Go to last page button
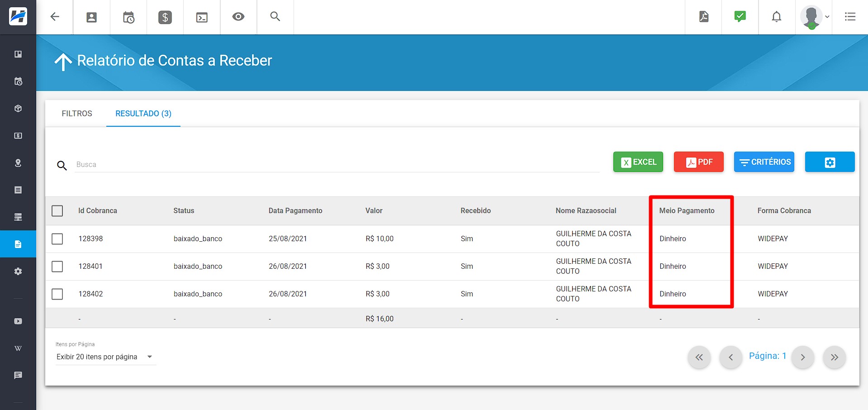Image resolution: width=868 pixels, height=410 pixels. click(835, 357)
